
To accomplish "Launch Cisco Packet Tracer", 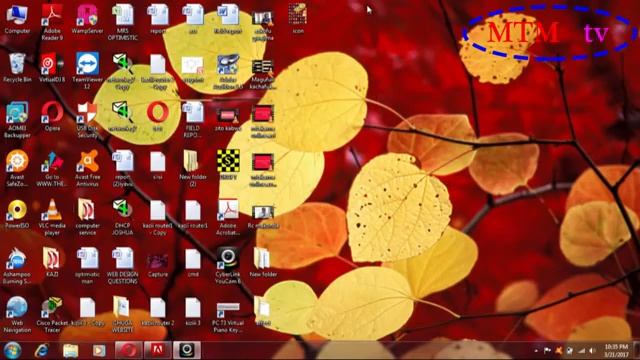I will [x=52, y=314].
